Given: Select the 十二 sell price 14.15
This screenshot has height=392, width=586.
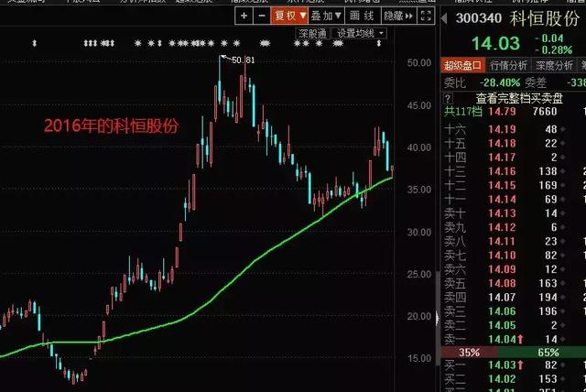Looking at the screenshot, I should [x=502, y=185].
